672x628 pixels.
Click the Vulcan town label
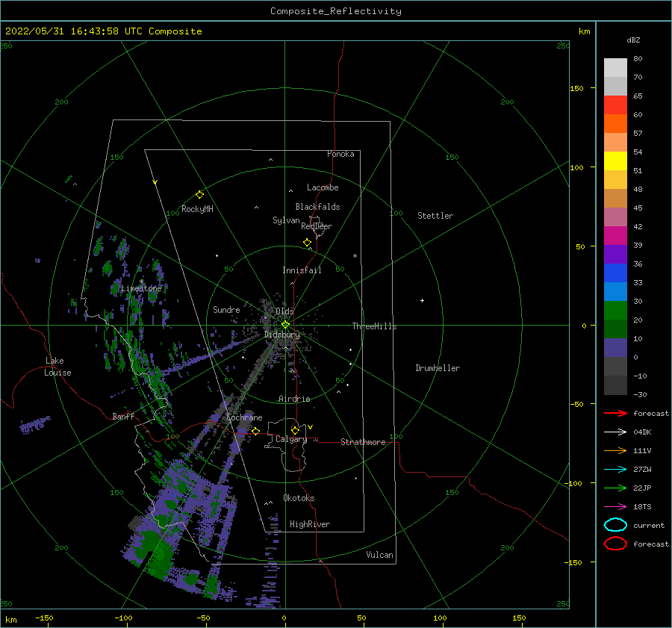coord(379,555)
